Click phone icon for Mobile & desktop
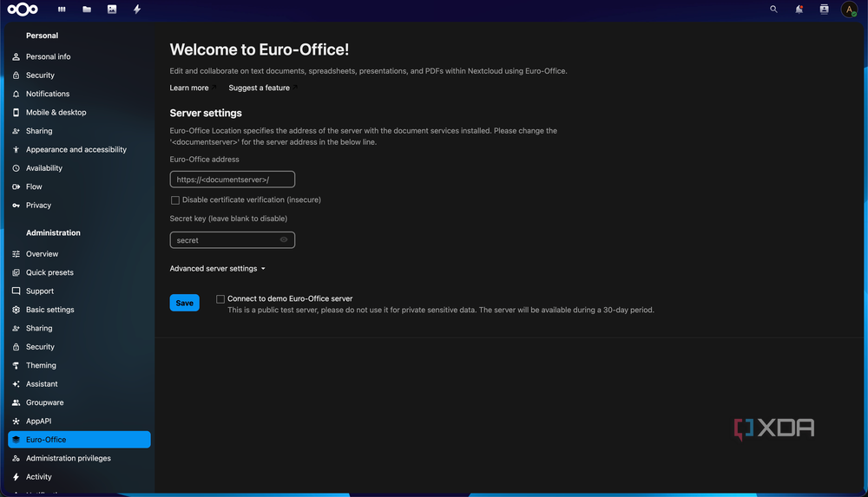The width and height of the screenshot is (868, 497). coord(16,113)
